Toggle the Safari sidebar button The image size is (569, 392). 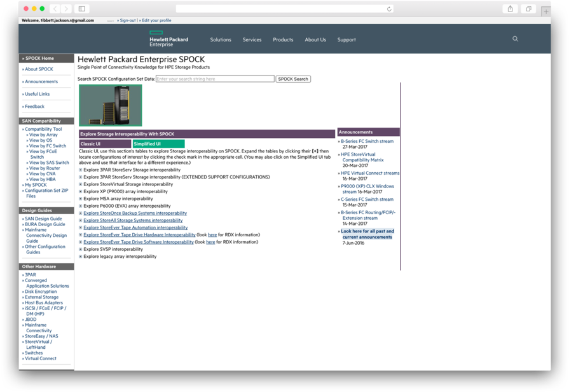(x=82, y=9)
